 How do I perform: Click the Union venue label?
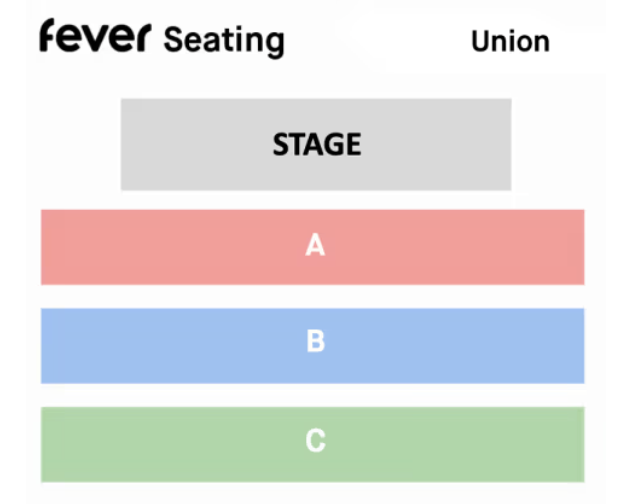510,41
